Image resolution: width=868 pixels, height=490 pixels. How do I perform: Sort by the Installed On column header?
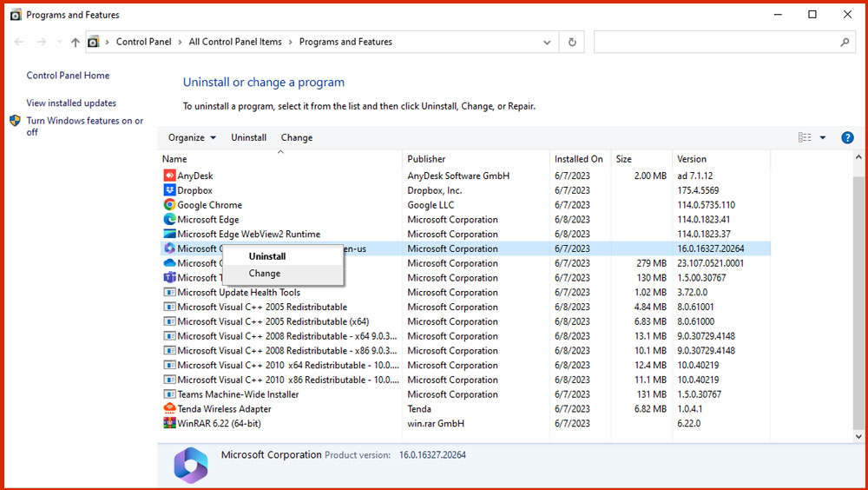580,159
